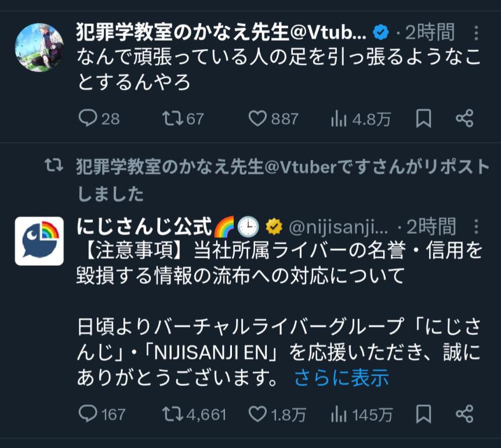The width and height of the screenshot is (501, 448).
Task: View analytics of the 4.8万 views post
Action: (x=339, y=119)
